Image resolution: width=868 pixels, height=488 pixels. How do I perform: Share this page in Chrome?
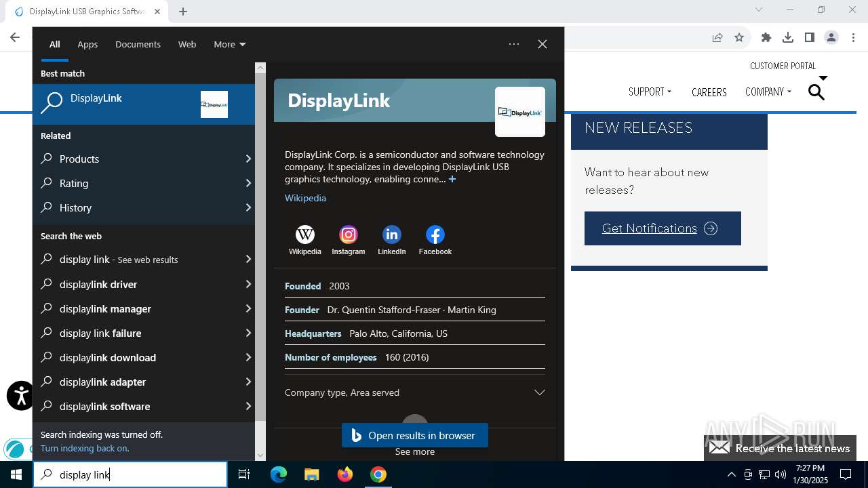(717, 37)
